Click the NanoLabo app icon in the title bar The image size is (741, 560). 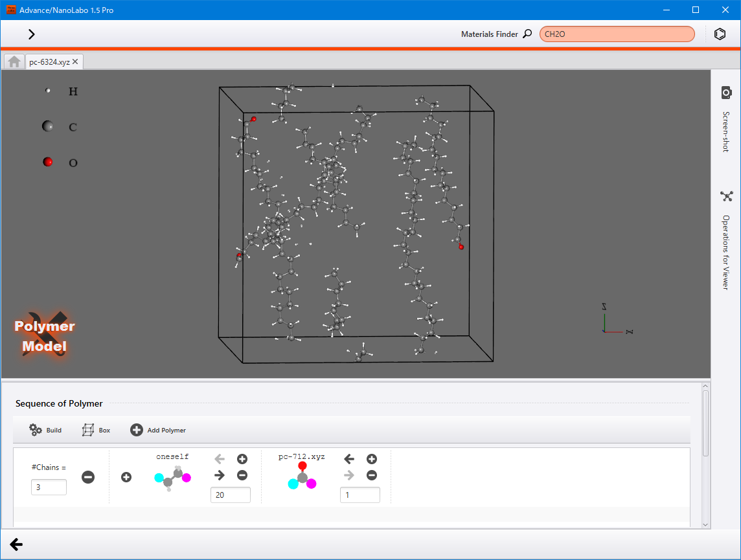coord(11,10)
